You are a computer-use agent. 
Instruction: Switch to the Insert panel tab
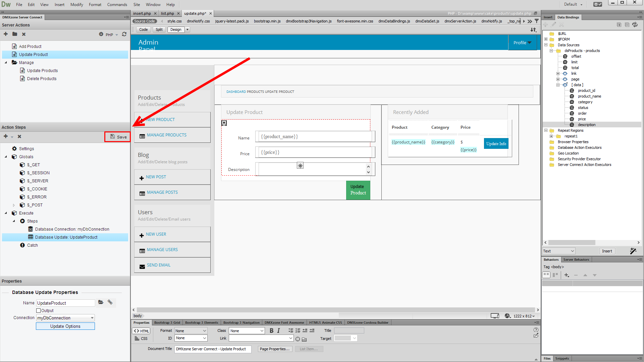point(548,17)
